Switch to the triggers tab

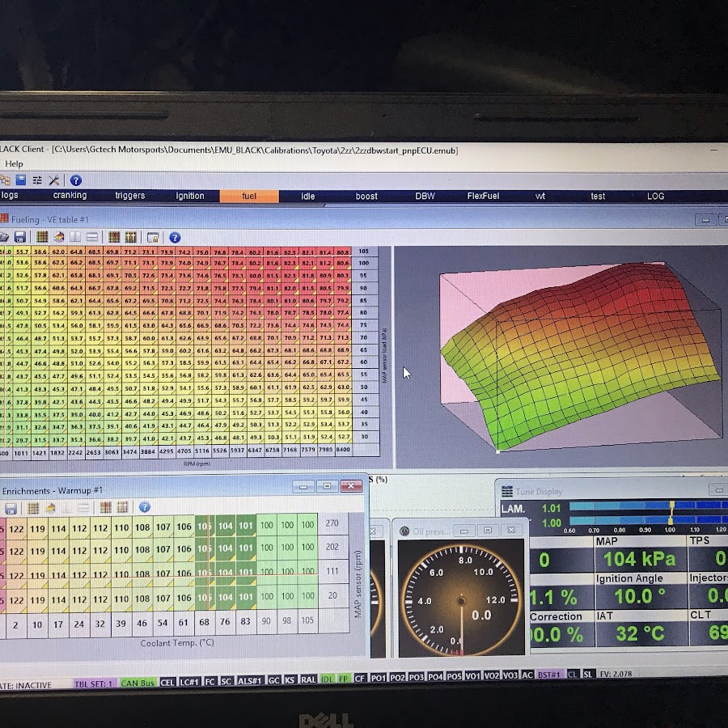130,196
